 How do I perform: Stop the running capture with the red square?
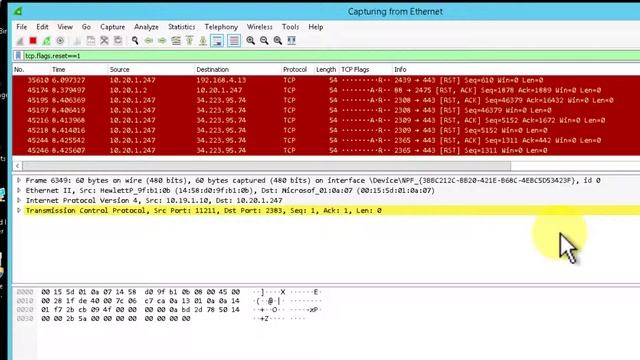[33, 40]
